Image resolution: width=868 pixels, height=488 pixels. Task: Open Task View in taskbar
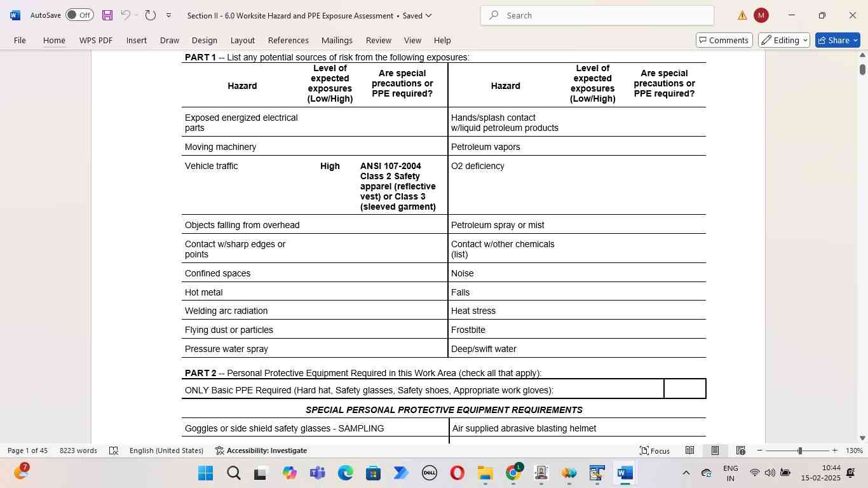[x=261, y=473]
